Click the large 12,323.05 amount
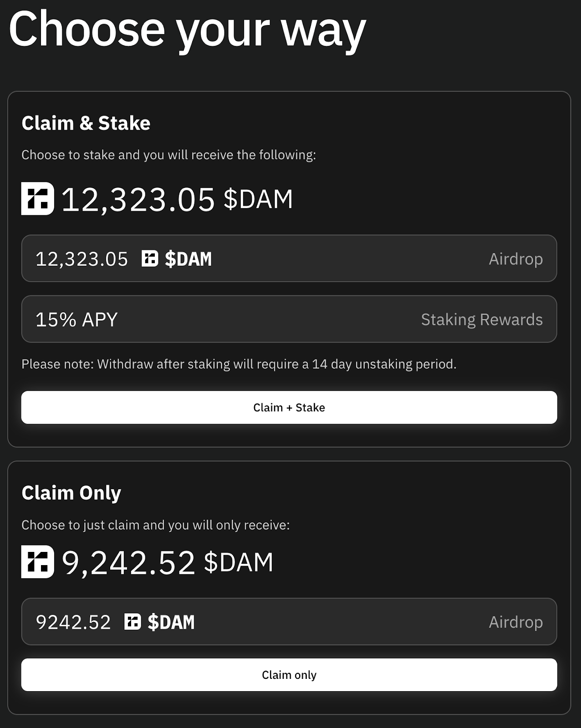Image resolution: width=581 pixels, height=728 pixels. (x=138, y=199)
